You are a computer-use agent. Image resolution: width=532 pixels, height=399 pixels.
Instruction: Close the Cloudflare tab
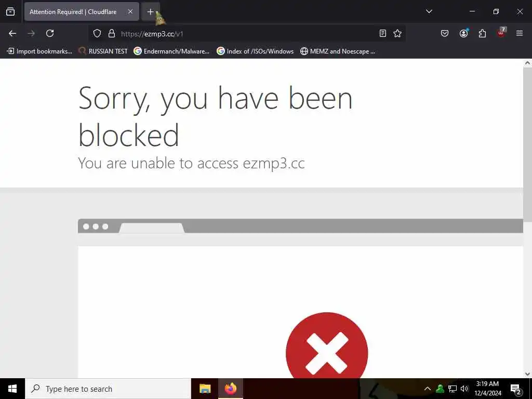pyautogui.click(x=130, y=11)
